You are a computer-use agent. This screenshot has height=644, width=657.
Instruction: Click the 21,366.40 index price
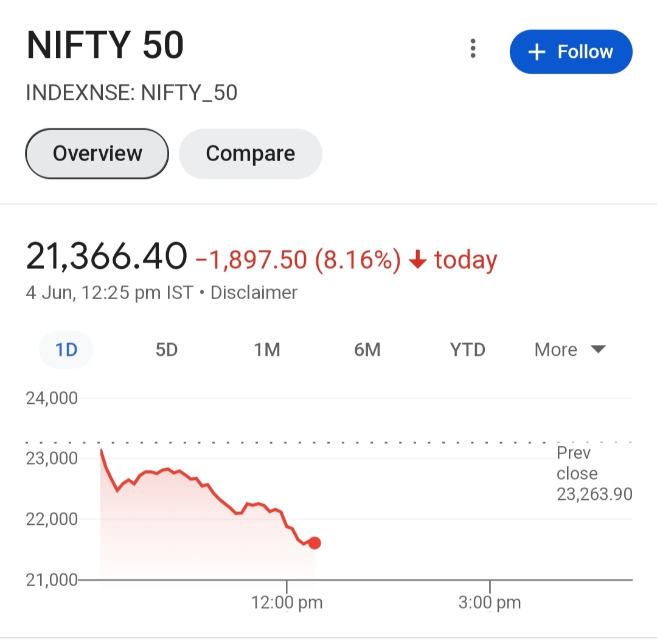[x=106, y=257]
